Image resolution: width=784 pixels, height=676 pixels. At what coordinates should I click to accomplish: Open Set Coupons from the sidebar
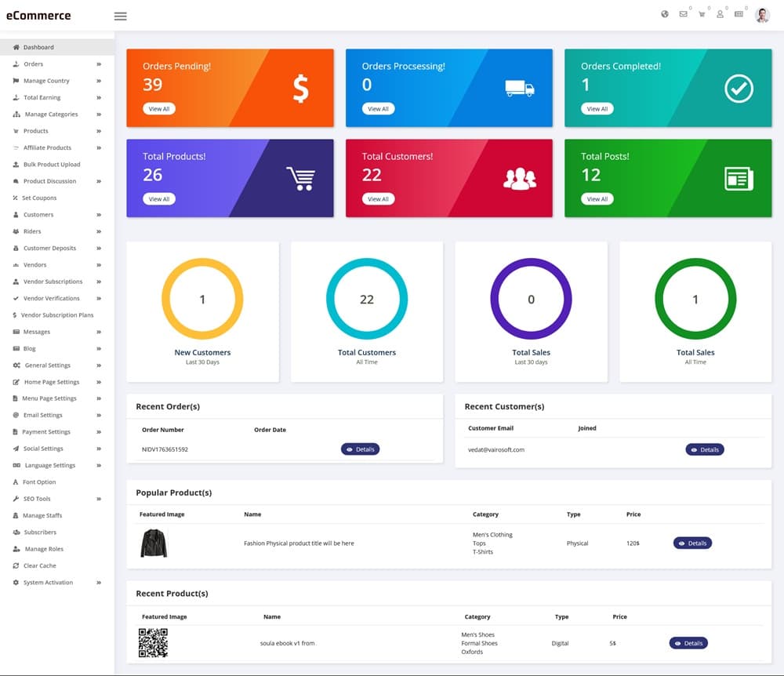point(39,198)
